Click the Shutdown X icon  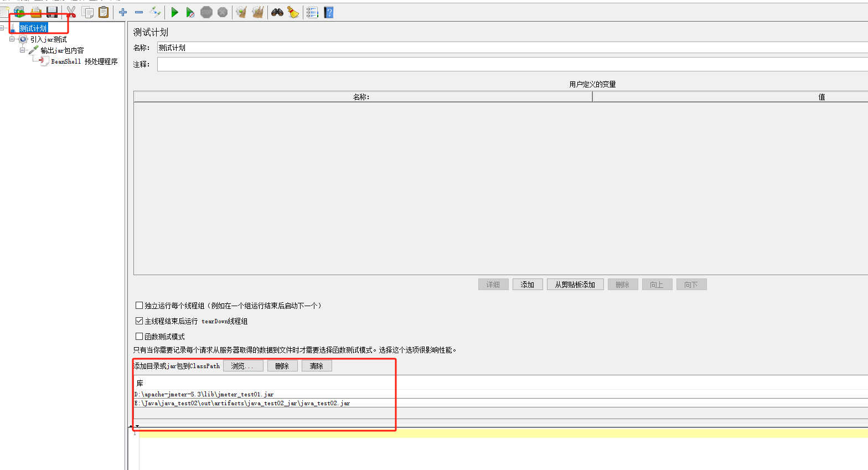pyautogui.click(x=223, y=12)
